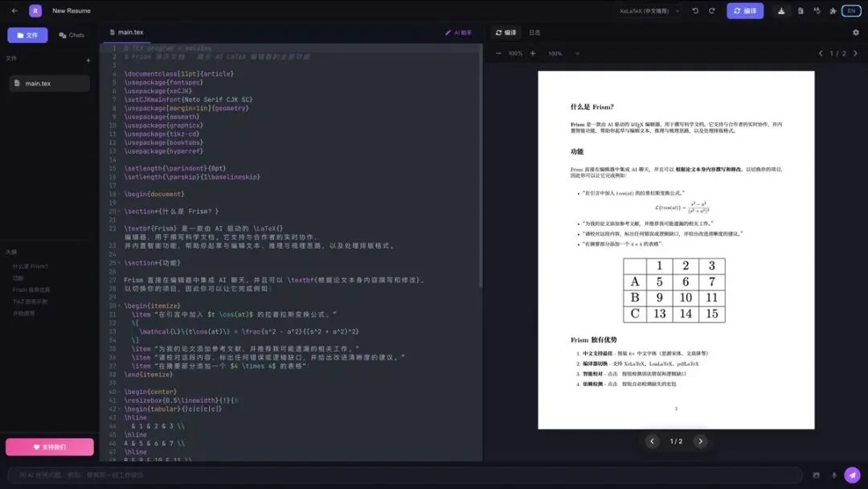Zoom in the PDF preview with the plus icon
The image size is (868, 489).
click(x=532, y=52)
